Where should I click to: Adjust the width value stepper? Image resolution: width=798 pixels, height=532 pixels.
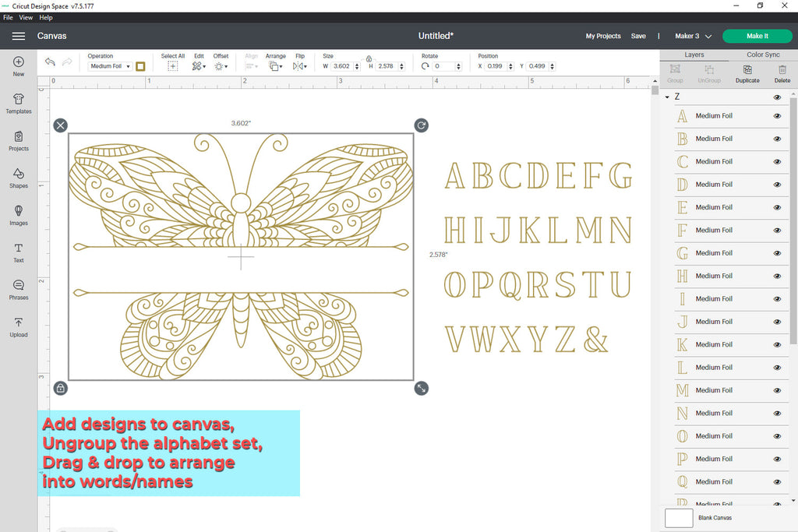[x=357, y=66]
